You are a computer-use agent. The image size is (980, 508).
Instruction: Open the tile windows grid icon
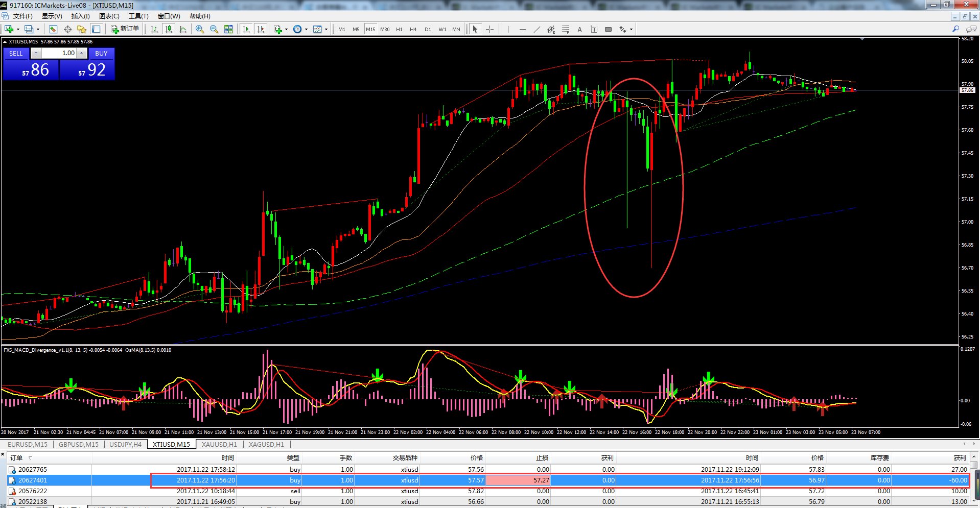pyautogui.click(x=228, y=29)
